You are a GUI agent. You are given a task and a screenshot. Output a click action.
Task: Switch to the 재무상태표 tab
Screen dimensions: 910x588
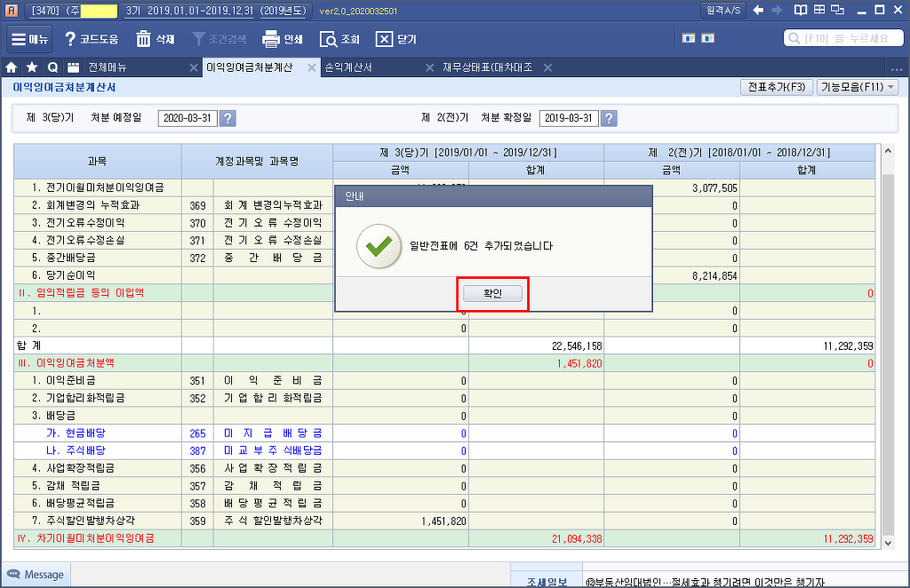coord(488,68)
